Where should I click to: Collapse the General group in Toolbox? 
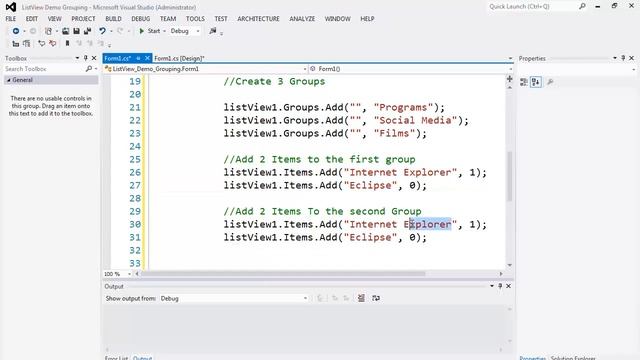[x=9, y=80]
